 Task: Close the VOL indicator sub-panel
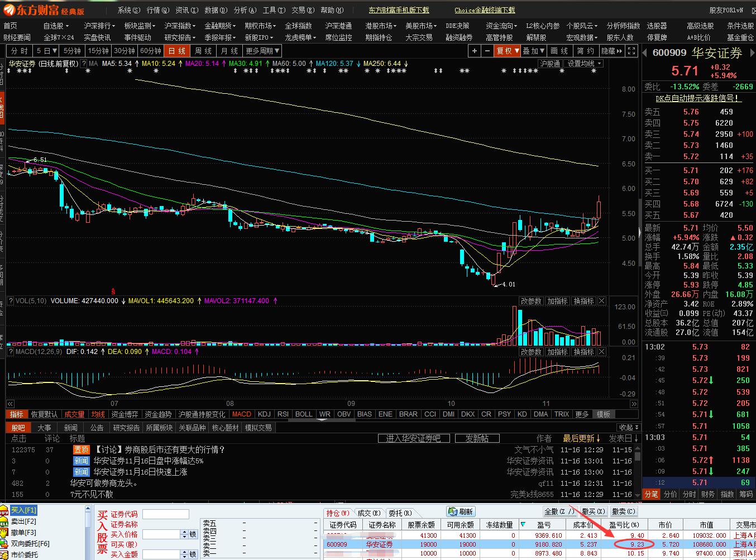tap(601, 301)
